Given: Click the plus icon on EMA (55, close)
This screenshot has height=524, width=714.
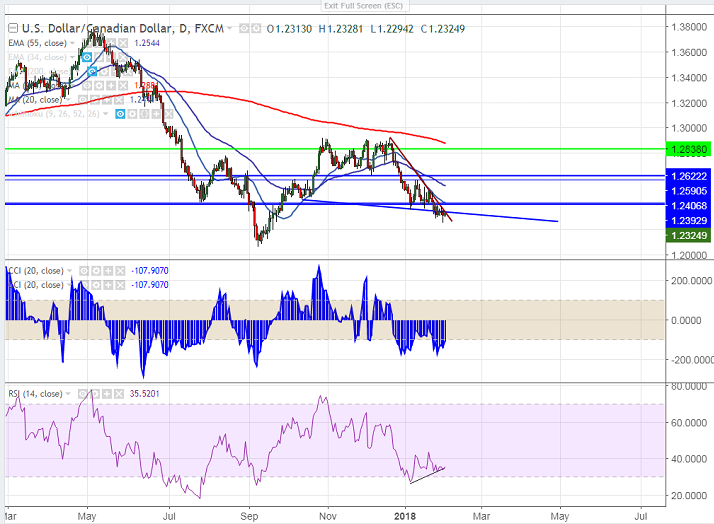Looking at the screenshot, I should (111, 43).
